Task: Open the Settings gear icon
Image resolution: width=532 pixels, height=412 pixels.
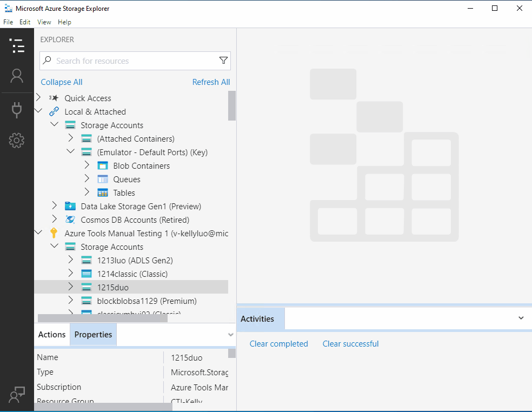Action: pos(17,140)
